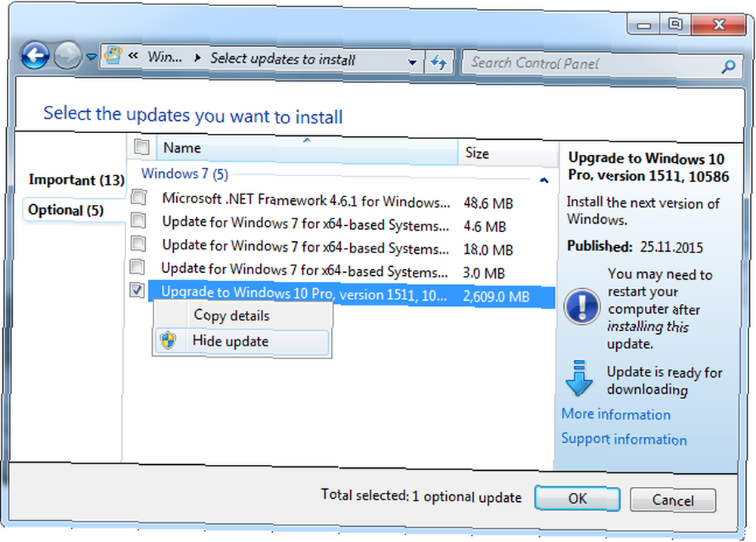Select the update row sized 18.0 MB
This screenshot has height=542, width=756.
tap(342, 247)
